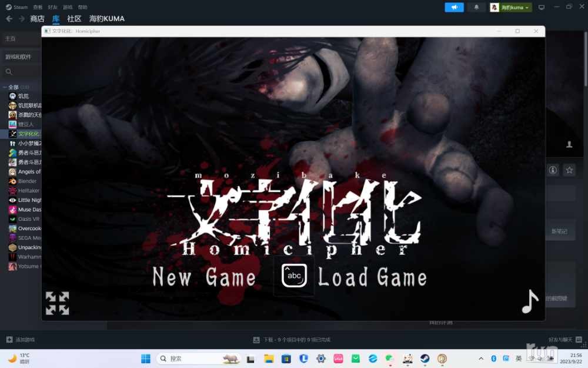This screenshot has width=588, height=368.
Task: Open the 帮助 help menu
Action: click(82, 7)
